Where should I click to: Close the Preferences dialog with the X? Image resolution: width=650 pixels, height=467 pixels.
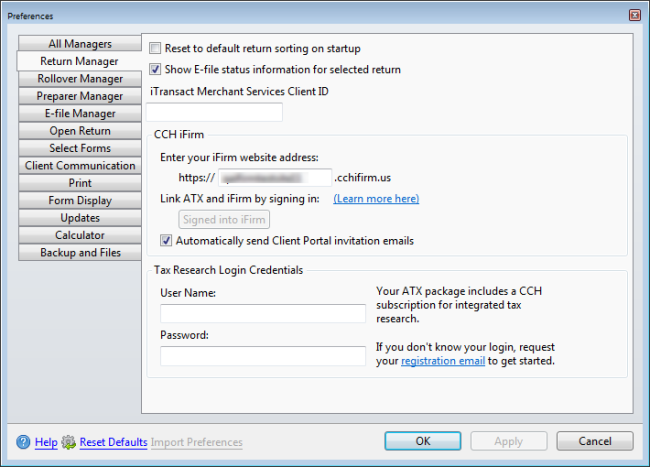click(x=635, y=15)
